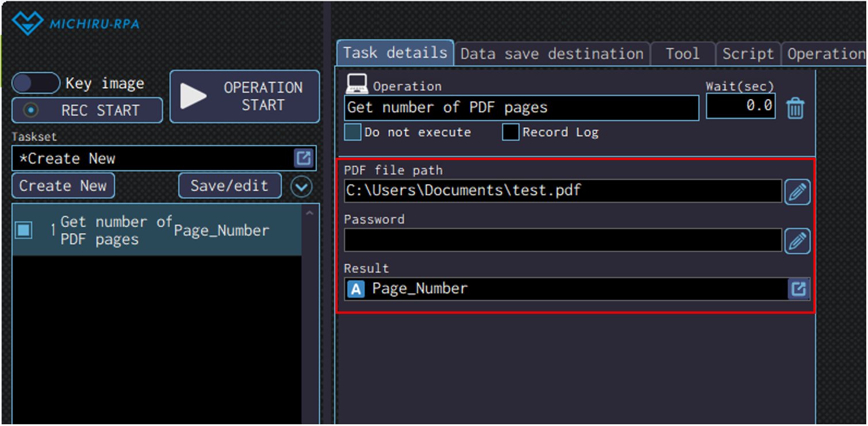The width and height of the screenshot is (868, 426).
Task: Click pencil edit icon beside PDF file path
Action: (x=797, y=192)
